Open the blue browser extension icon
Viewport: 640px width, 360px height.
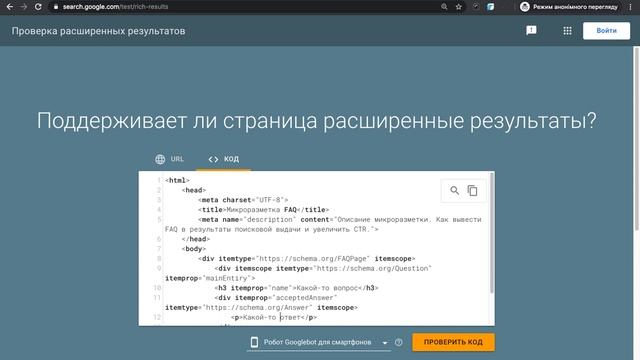pos(491,7)
